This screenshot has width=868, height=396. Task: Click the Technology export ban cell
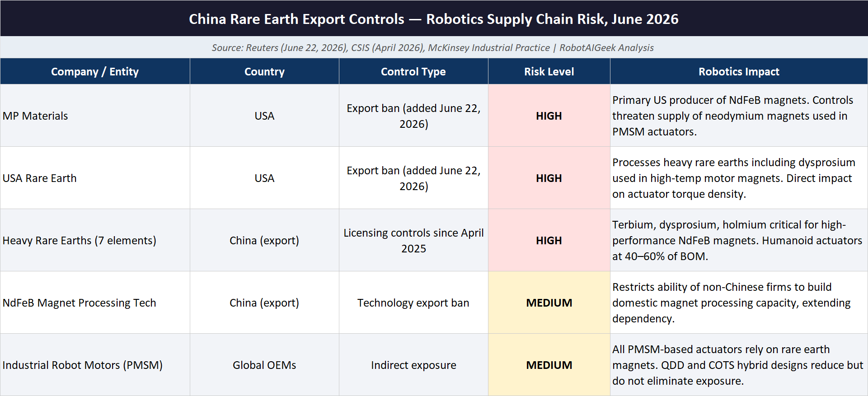click(413, 303)
